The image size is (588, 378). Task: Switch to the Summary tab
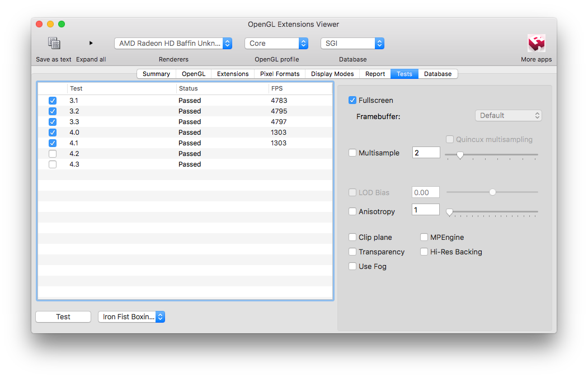[157, 74]
